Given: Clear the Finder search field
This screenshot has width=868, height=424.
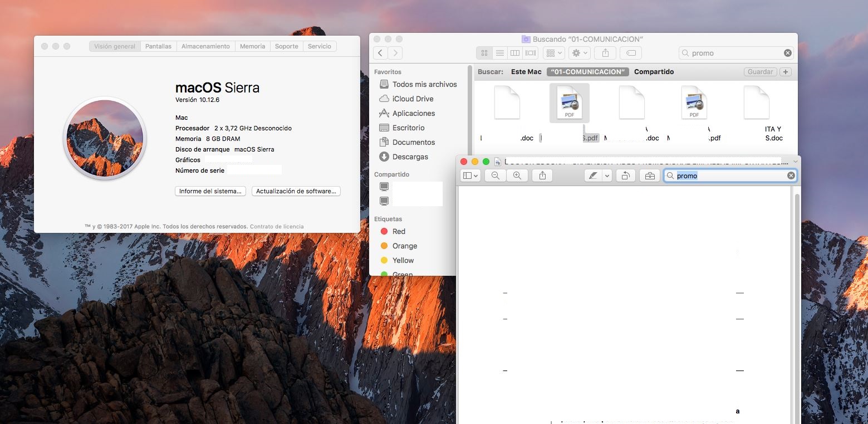Looking at the screenshot, I should coord(787,53).
